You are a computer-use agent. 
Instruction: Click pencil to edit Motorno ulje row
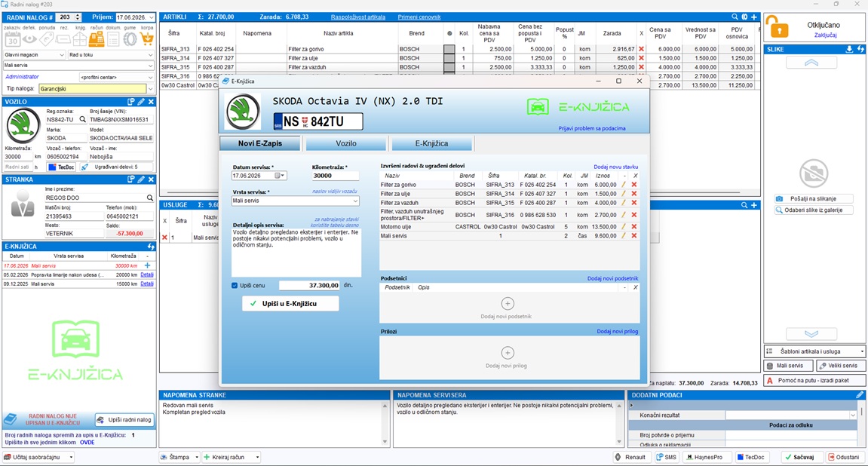coord(624,227)
